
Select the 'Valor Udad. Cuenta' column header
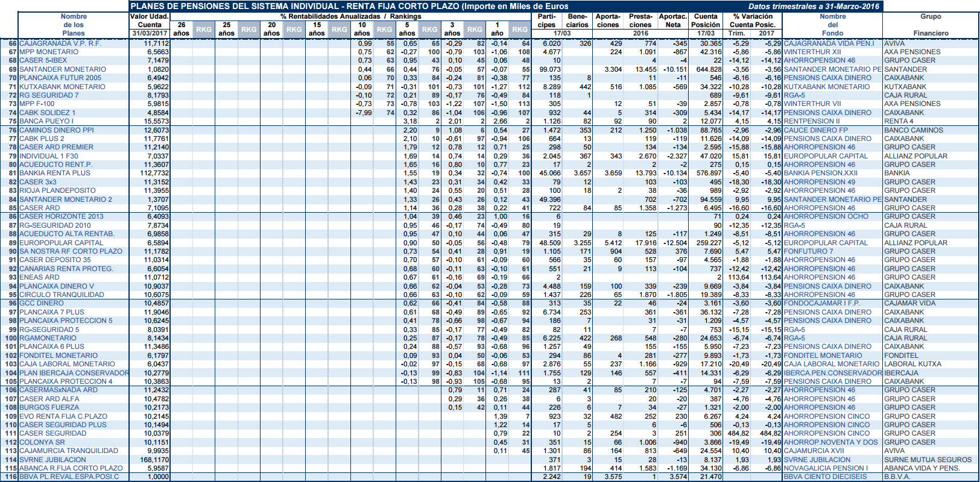pos(150,20)
